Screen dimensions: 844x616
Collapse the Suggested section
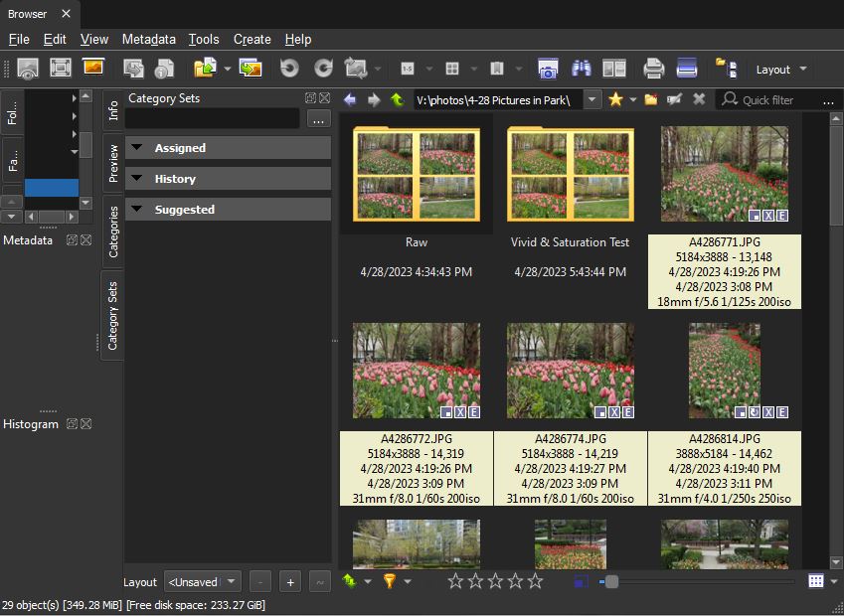(x=136, y=210)
